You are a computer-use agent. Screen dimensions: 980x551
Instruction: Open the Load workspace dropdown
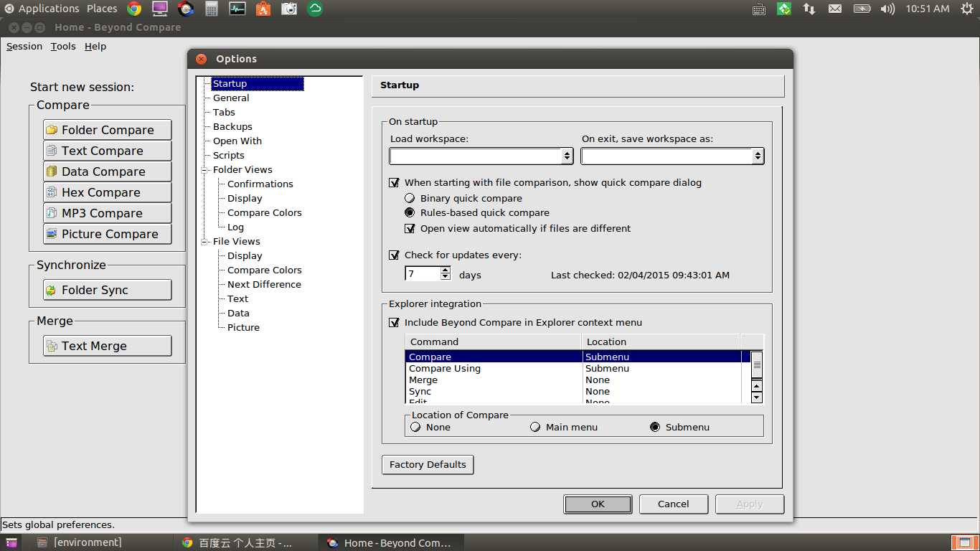coord(567,156)
